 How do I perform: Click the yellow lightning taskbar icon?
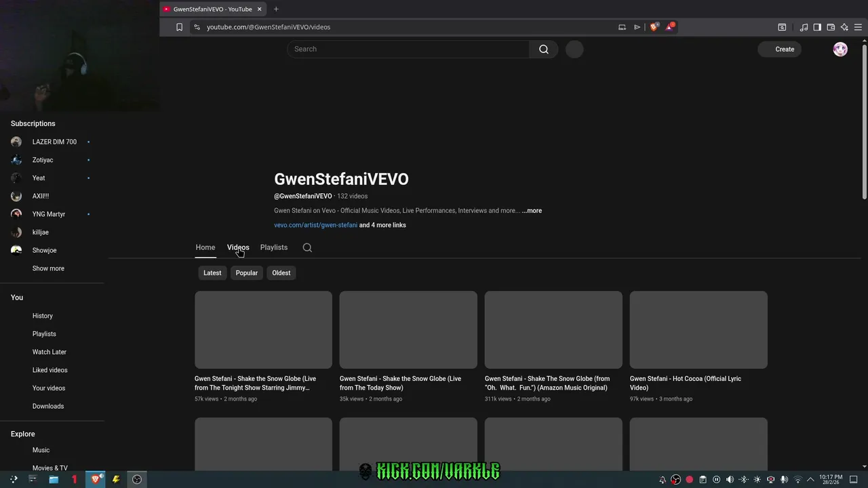(x=116, y=479)
